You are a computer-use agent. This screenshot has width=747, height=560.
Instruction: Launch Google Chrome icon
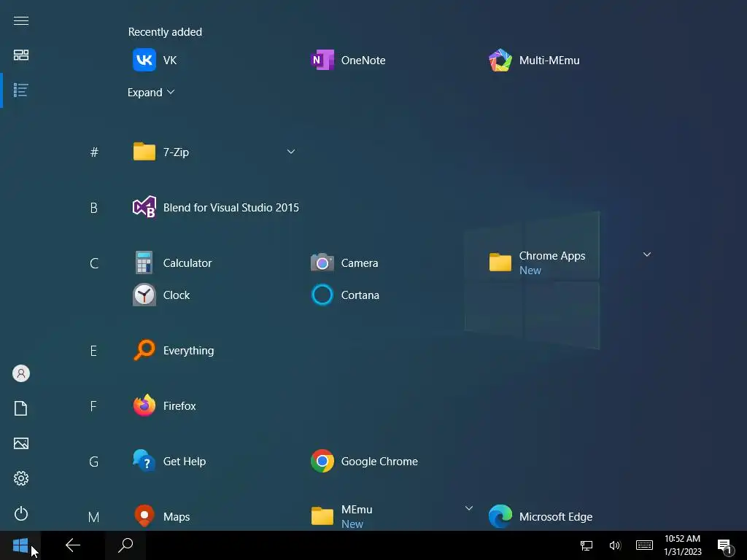tap(322, 461)
